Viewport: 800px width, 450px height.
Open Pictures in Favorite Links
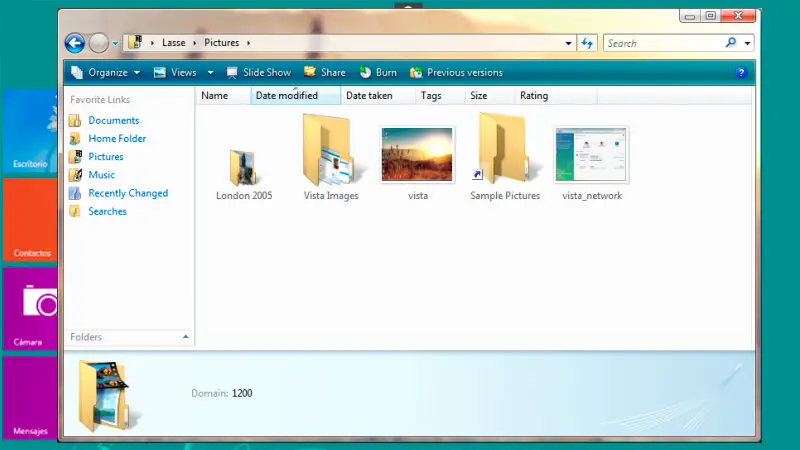coord(106,157)
